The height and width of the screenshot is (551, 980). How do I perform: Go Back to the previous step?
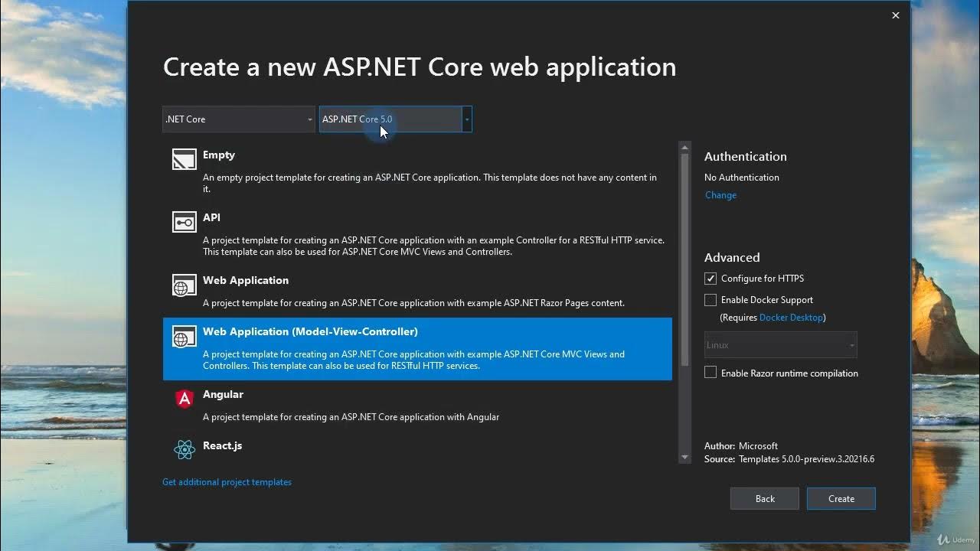click(x=765, y=498)
